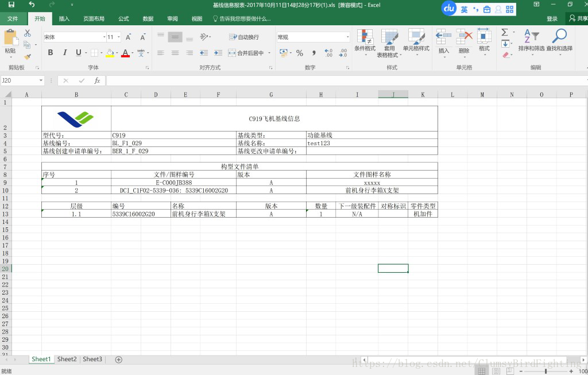Toggle bold formatting
Image resolution: width=588 pixels, height=375 pixels.
coord(51,53)
